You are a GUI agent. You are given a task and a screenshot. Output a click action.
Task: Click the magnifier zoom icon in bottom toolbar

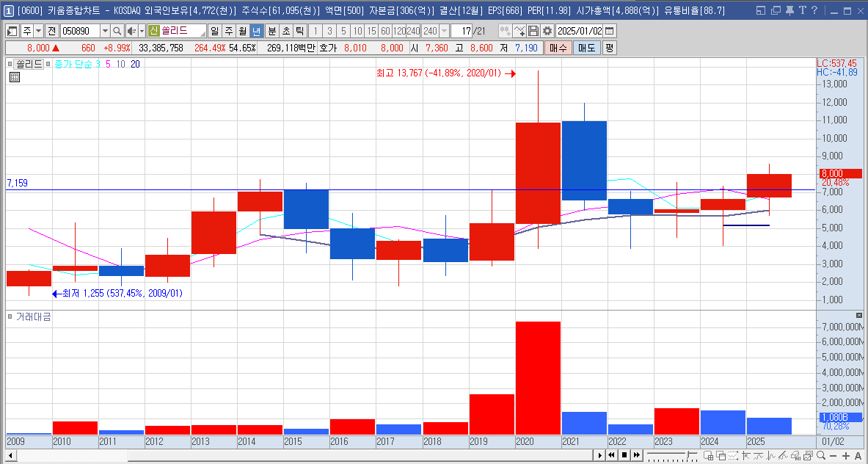point(820,455)
